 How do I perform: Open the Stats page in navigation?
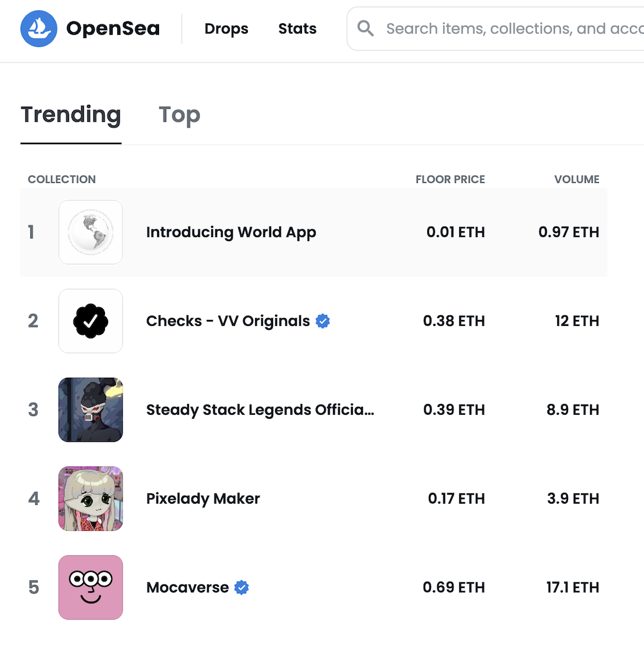[297, 29]
